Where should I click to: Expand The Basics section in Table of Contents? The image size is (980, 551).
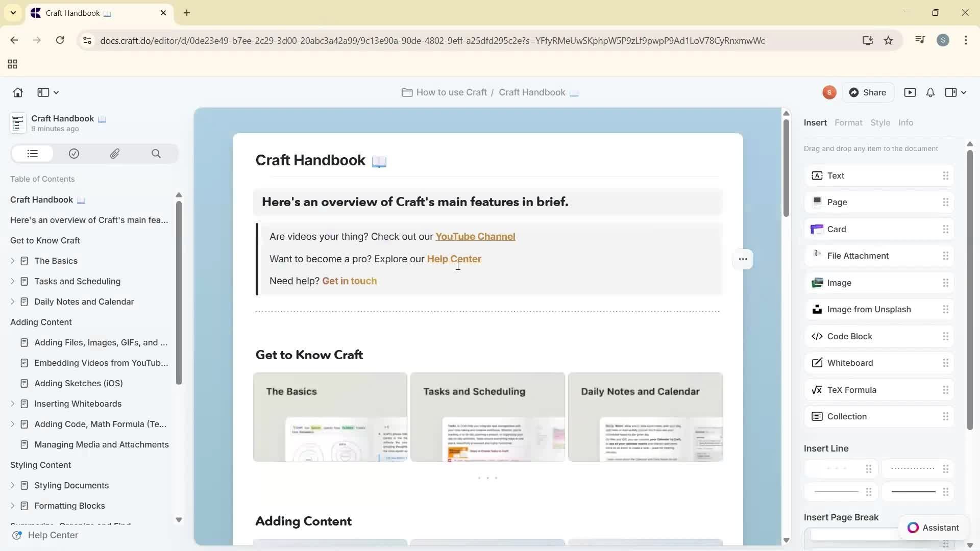[12, 261]
